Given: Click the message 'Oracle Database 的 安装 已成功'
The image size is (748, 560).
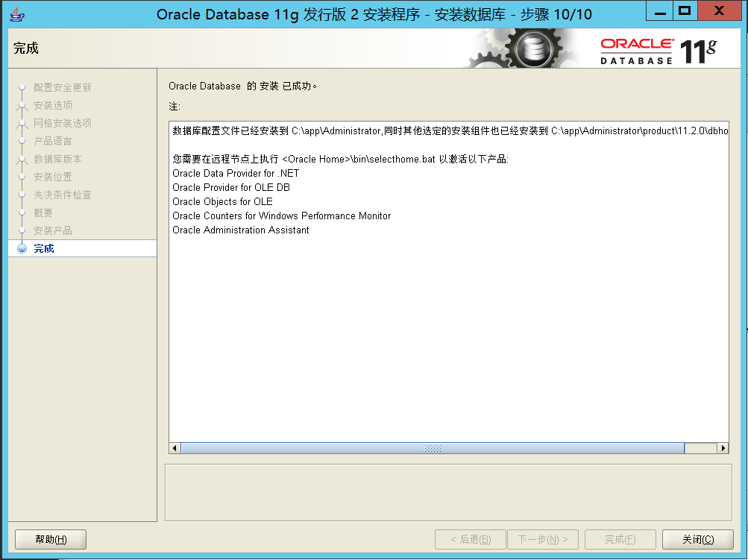Looking at the screenshot, I should [x=243, y=86].
